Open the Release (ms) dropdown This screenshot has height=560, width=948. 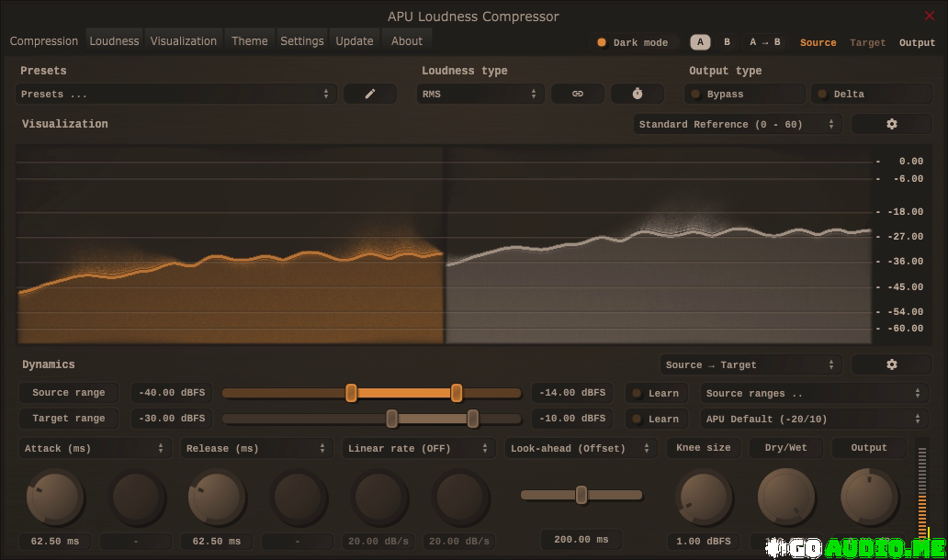tap(256, 448)
